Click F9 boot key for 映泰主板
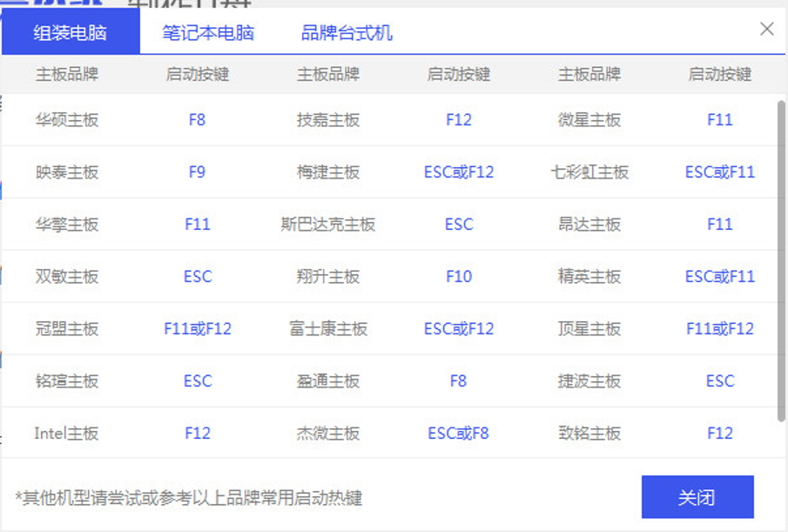The width and height of the screenshot is (788, 532). 197,172
